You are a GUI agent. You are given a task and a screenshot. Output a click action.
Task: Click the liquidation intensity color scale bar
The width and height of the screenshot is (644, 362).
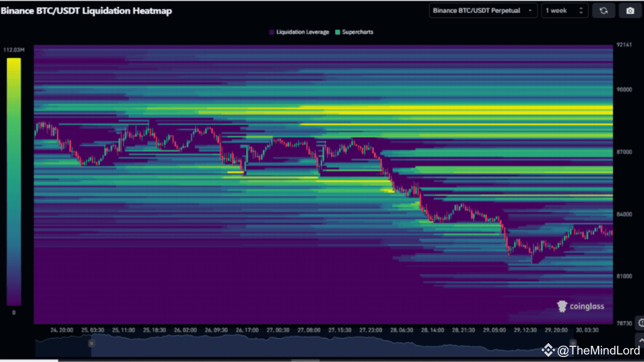click(14, 181)
